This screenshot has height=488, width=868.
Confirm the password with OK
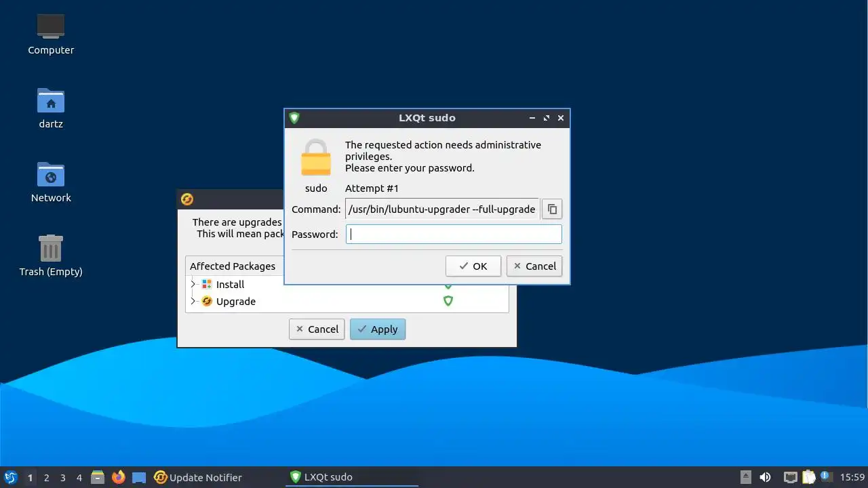(473, 266)
